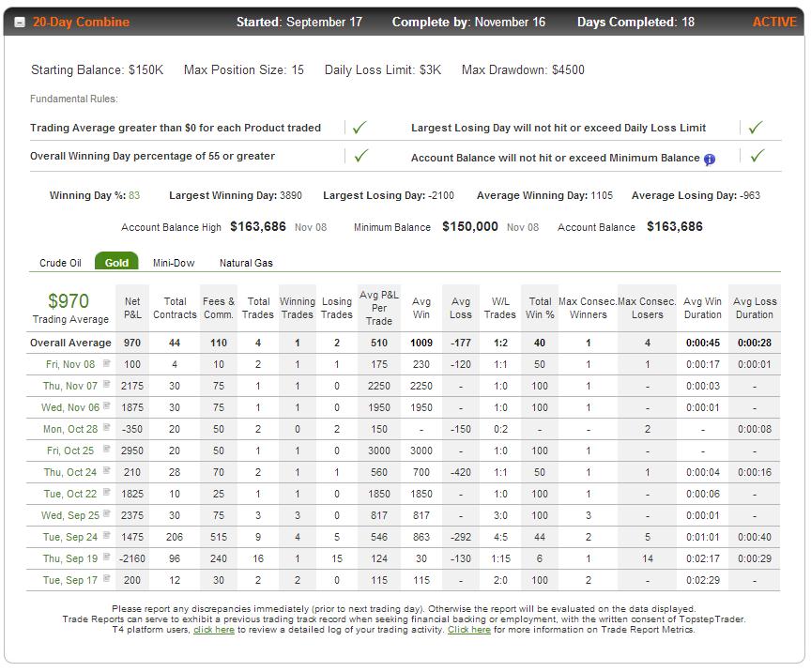Screen dimensions: 811x672
Task: Click the Daily Loss Limit: $3K text
Action: coord(383,69)
